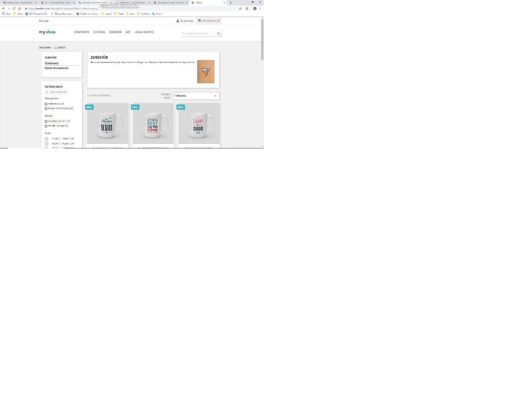Open the Best Is Yet To Come mug thumbnail
Viewport: 532px width, 399px height.
pos(153,123)
